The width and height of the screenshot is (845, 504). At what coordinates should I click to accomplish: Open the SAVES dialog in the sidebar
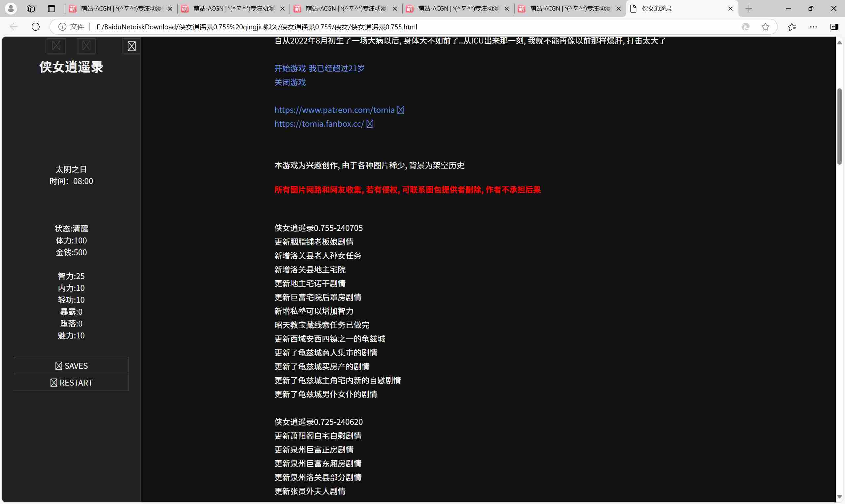(x=71, y=365)
